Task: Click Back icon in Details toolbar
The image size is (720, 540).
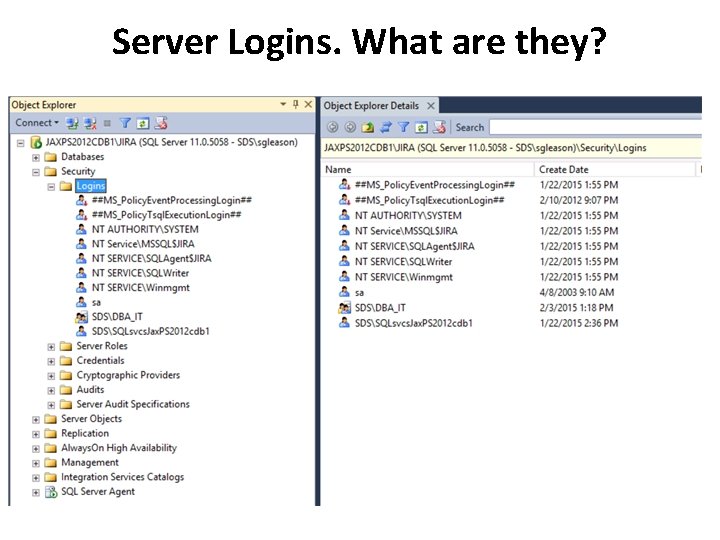Action: 332,127
